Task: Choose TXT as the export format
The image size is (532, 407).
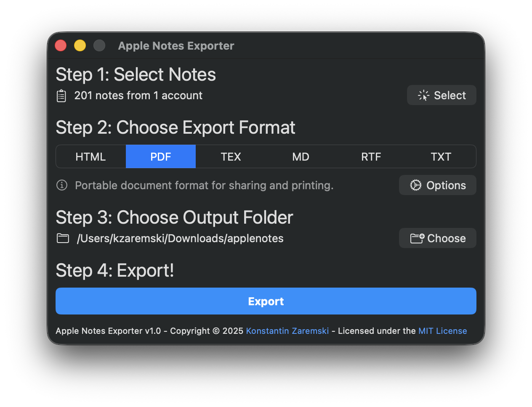Action: pyautogui.click(x=441, y=156)
